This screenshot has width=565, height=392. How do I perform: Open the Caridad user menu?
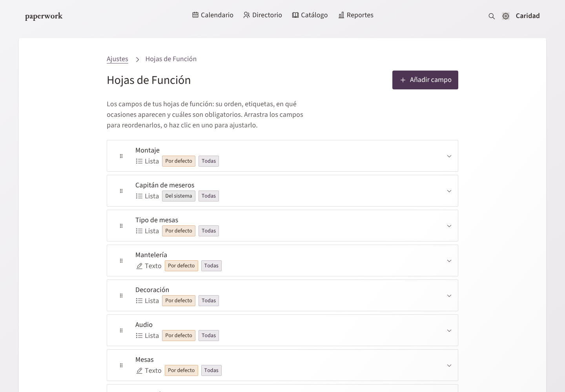point(528,16)
